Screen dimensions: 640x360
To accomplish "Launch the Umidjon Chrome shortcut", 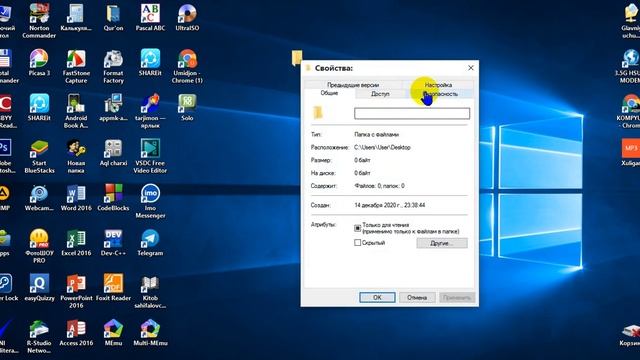I will 187,66.
